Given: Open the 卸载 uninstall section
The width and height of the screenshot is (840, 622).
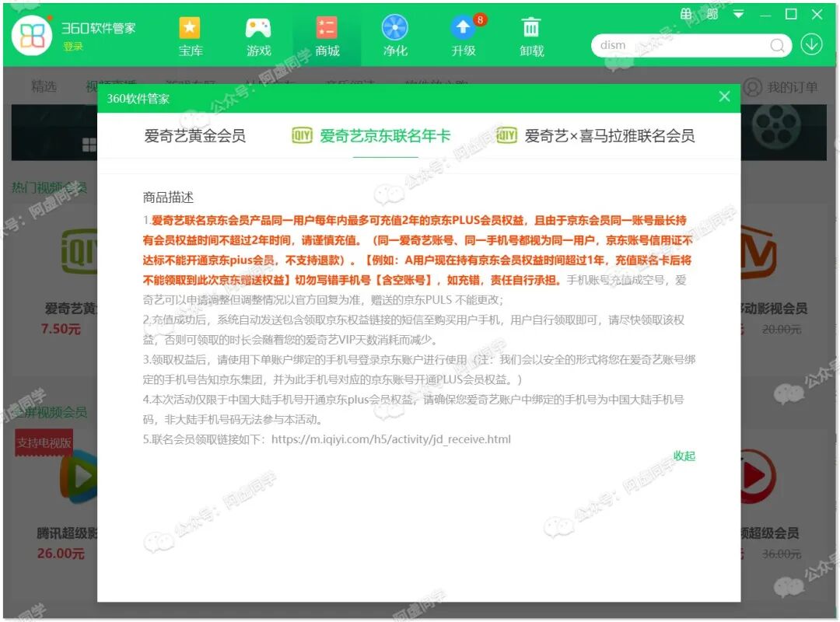Looking at the screenshot, I should [531, 37].
